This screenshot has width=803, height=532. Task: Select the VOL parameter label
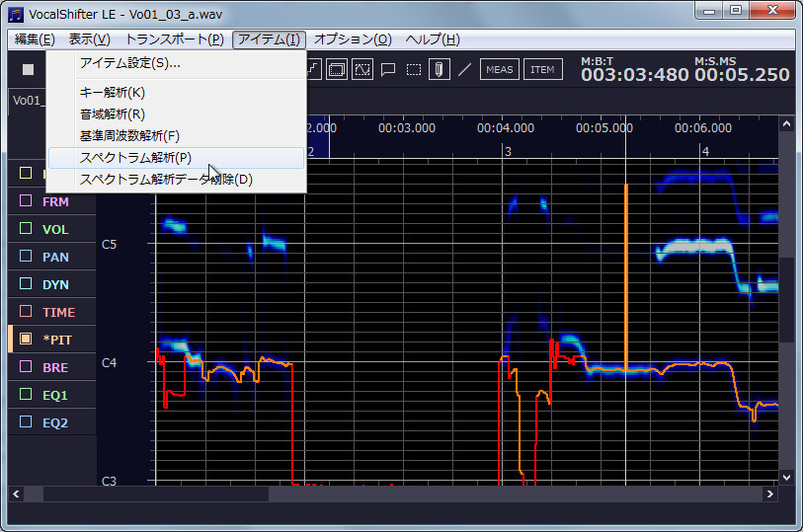tap(55, 230)
